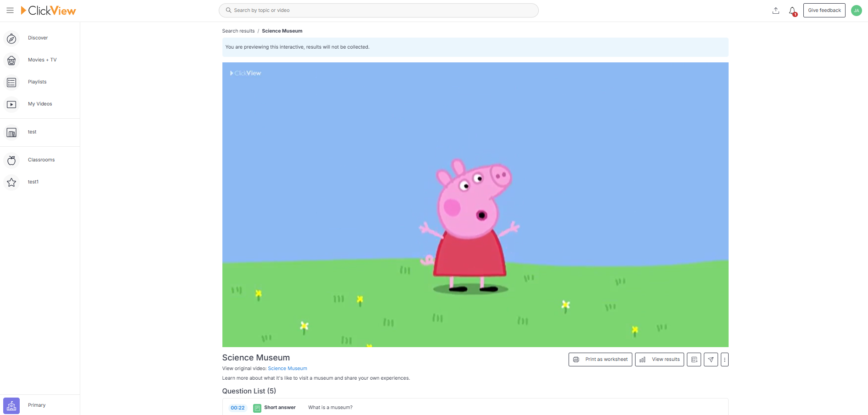Click the Movies + TV popcorn icon

tap(11, 61)
